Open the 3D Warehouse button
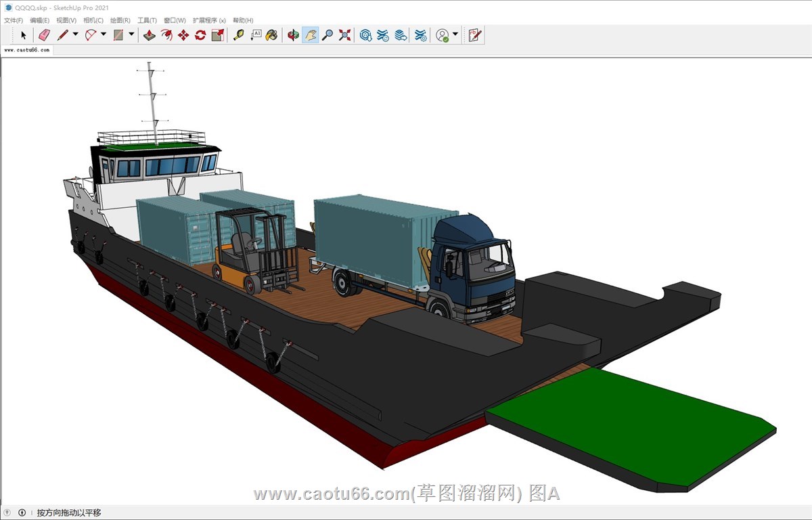The image size is (812, 520). [366, 35]
